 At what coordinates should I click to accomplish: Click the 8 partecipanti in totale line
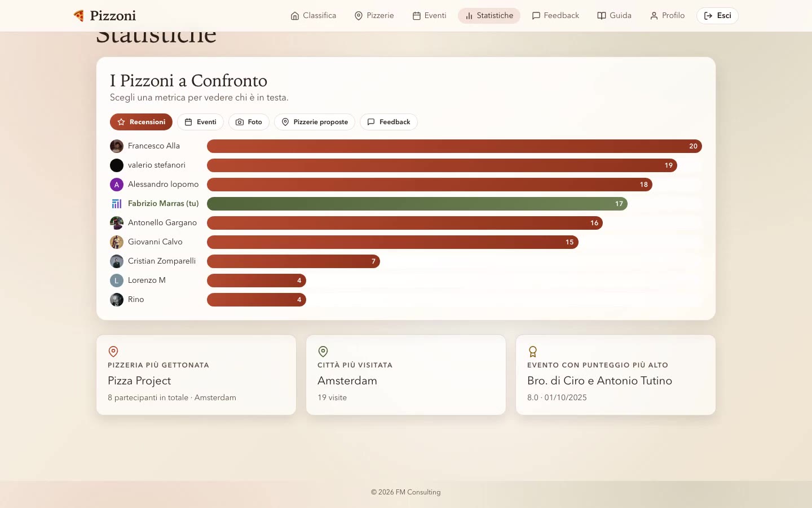tap(172, 397)
